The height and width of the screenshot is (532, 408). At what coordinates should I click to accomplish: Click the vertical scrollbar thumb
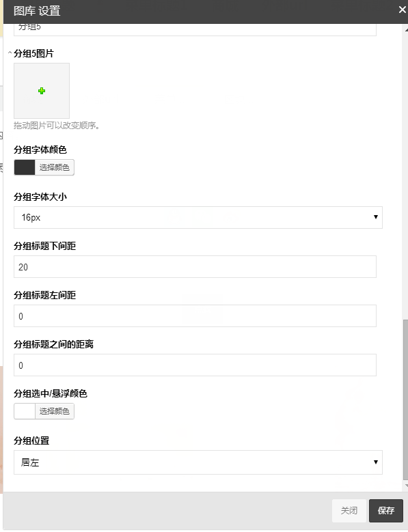pyautogui.click(x=405, y=400)
